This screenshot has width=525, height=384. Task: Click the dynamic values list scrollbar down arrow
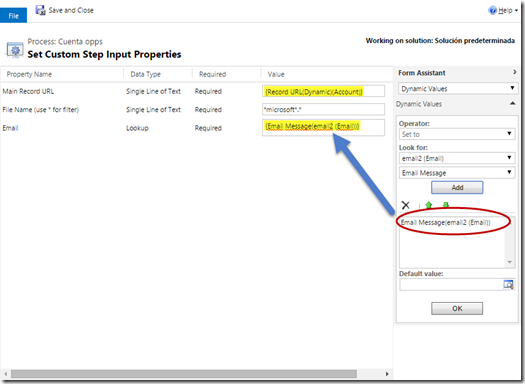[510, 262]
